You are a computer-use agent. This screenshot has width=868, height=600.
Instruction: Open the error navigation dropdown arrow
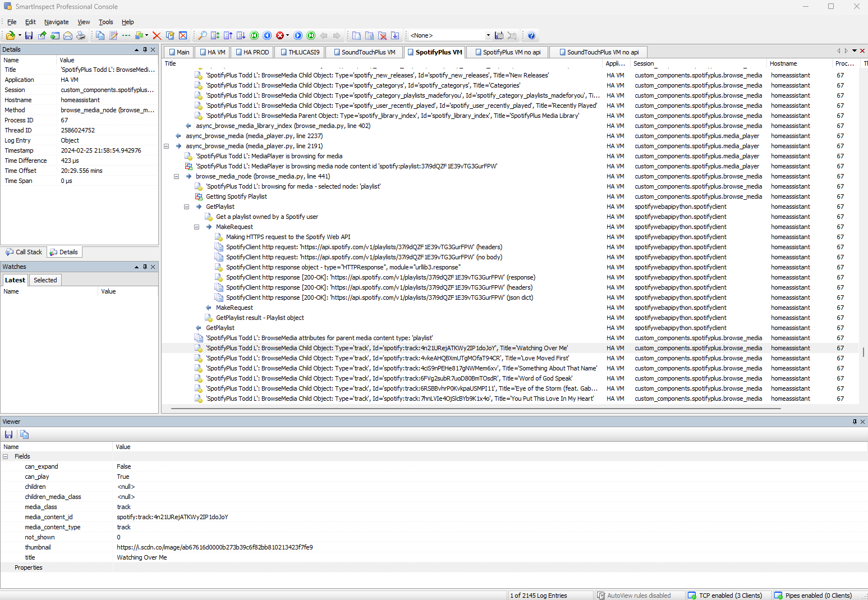click(288, 35)
